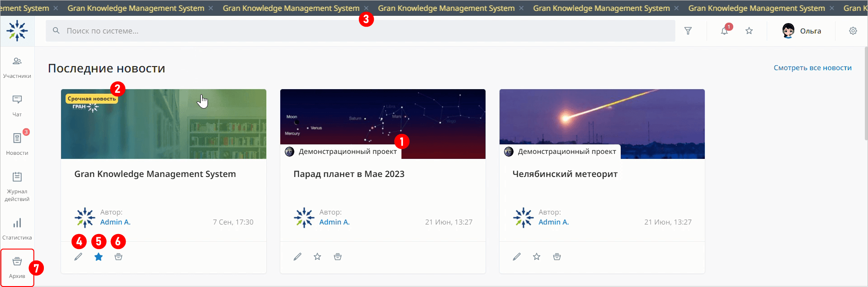The image size is (868, 287).
Task: Open favorites star in top bar
Action: click(749, 31)
